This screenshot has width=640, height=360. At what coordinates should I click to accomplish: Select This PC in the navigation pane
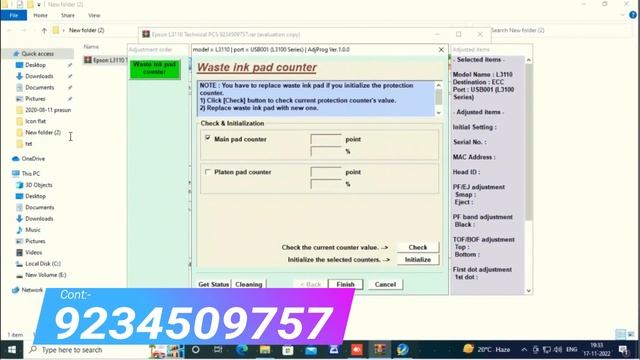point(31,173)
